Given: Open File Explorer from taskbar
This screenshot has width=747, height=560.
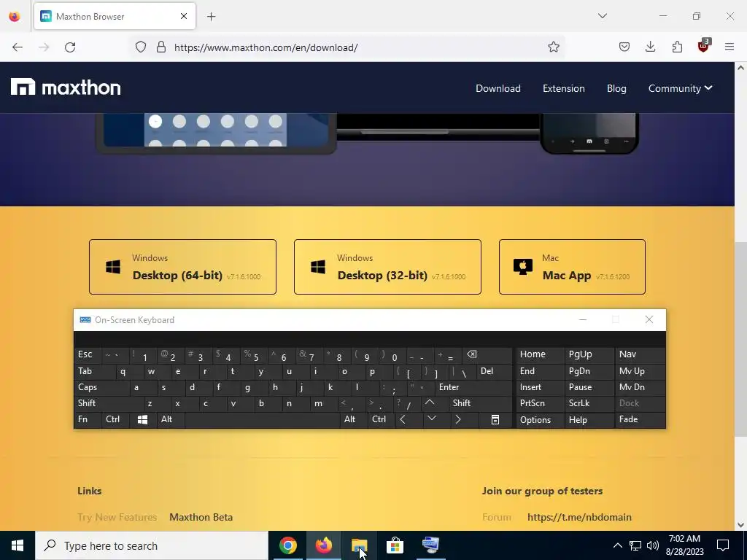Looking at the screenshot, I should pos(359,545).
